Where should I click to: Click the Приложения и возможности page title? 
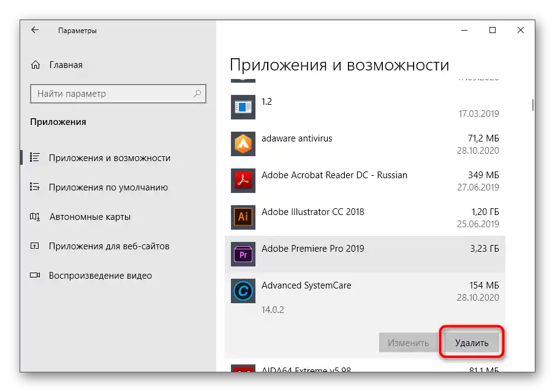click(339, 66)
